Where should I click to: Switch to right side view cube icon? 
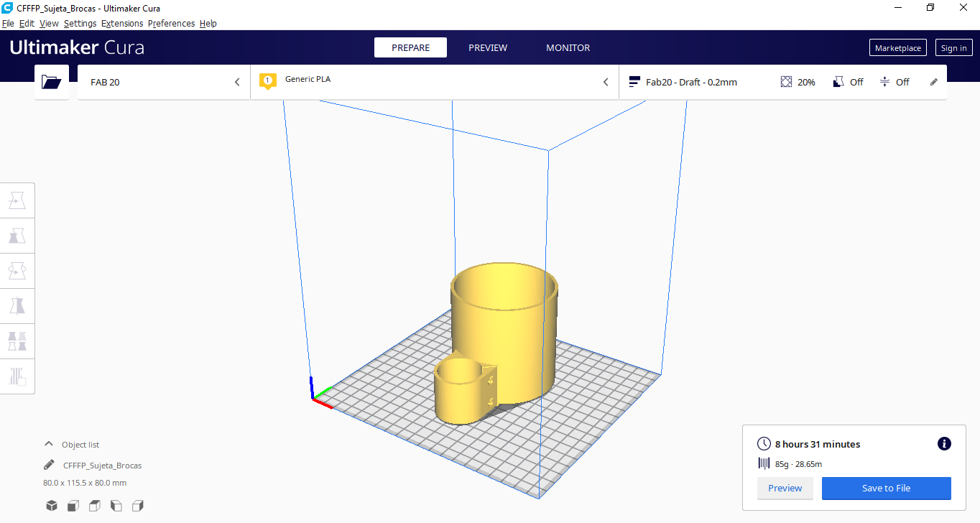click(138, 506)
